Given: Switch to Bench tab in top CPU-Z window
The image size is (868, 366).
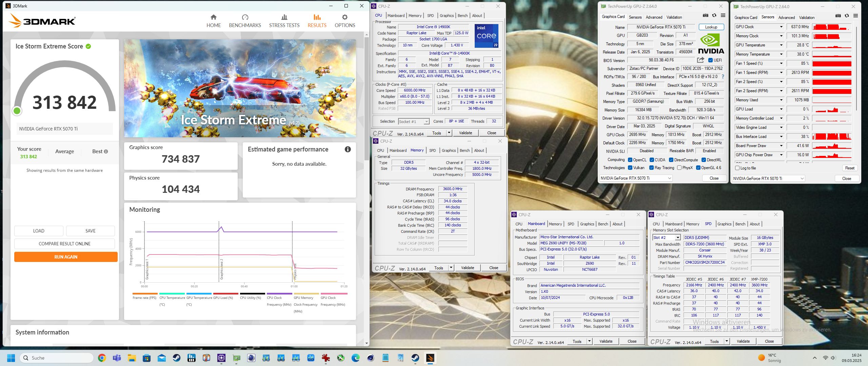Looking at the screenshot, I should 462,16.
